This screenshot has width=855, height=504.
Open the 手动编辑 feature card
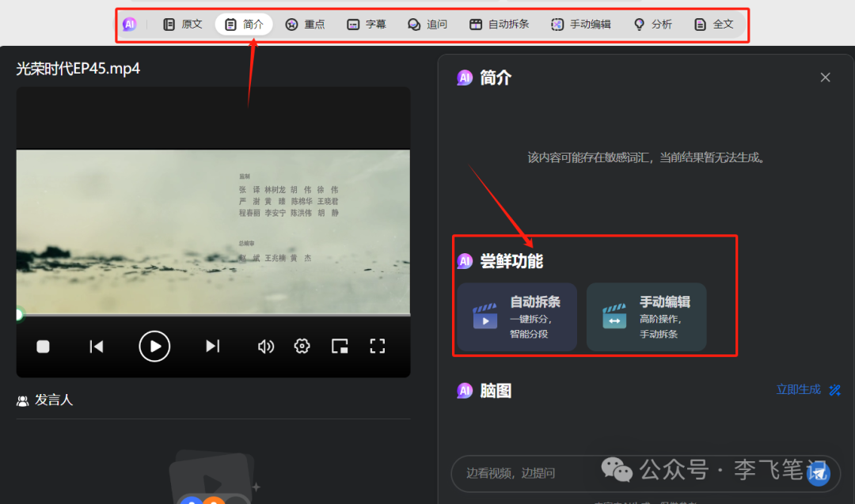646,317
